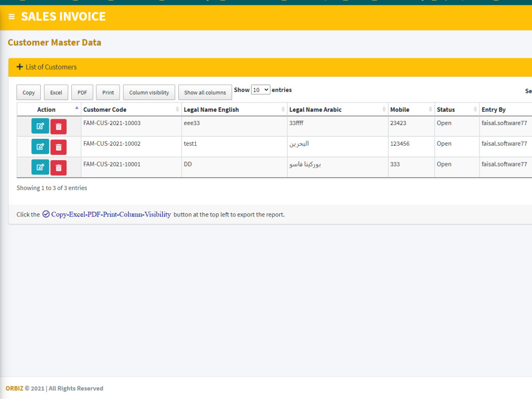Click the Copy-Excel-PDF-Print-Column-Visibility text

tap(111, 214)
